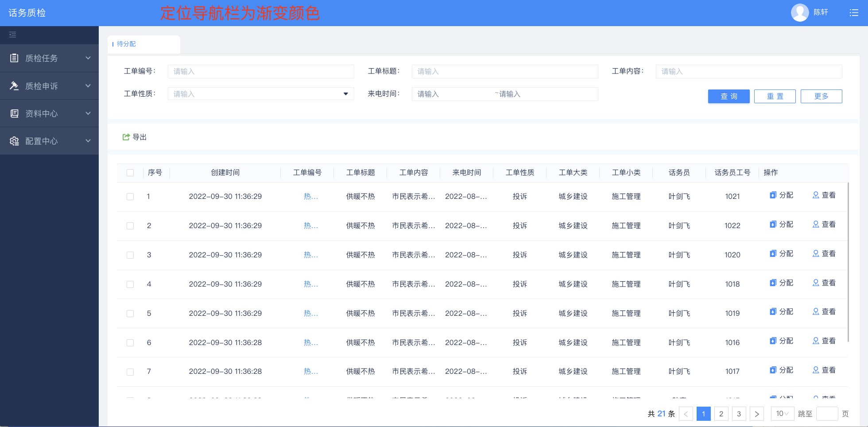The image size is (868, 427).
Task: Check the checkbox for row 1
Action: [130, 197]
